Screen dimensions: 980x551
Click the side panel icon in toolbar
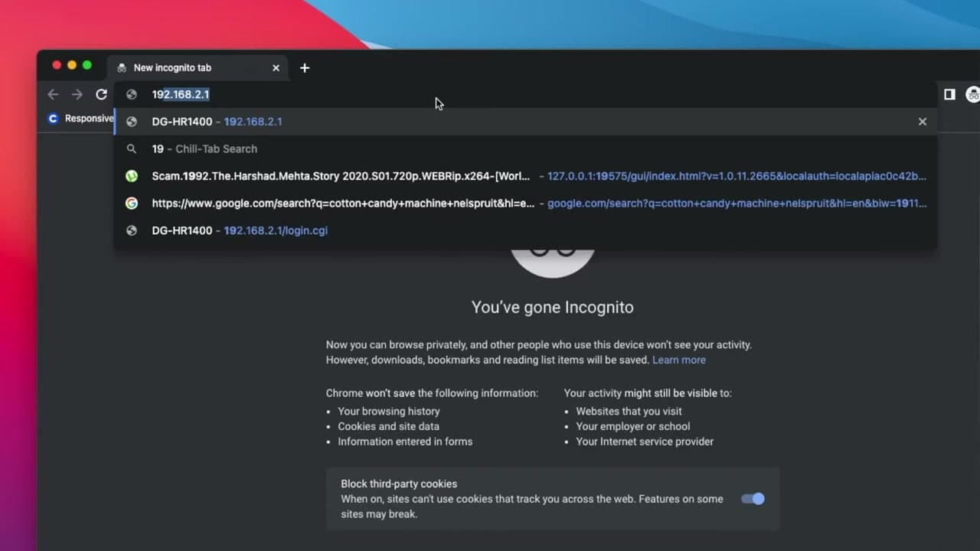click(x=949, y=94)
